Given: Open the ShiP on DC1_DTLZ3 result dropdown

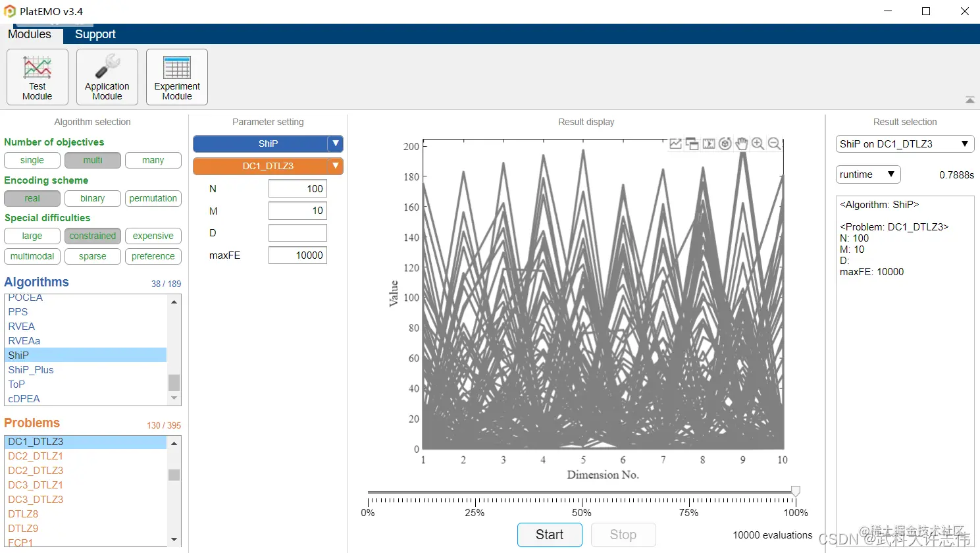Looking at the screenshot, I should (x=905, y=144).
